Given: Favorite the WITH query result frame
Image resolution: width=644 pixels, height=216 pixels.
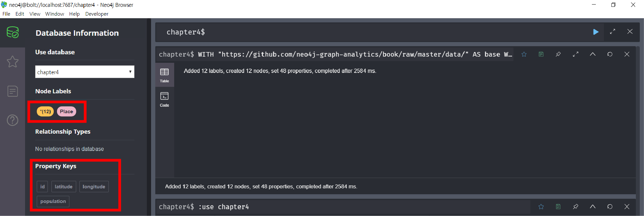Looking at the screenshot, I should click(x=524, y=54).
